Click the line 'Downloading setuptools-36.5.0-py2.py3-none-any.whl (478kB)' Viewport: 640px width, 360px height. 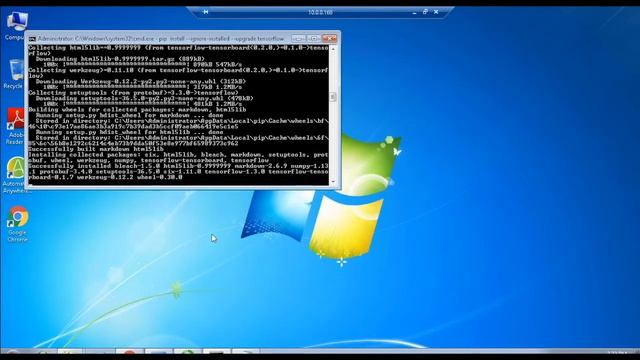coord(144,98)
